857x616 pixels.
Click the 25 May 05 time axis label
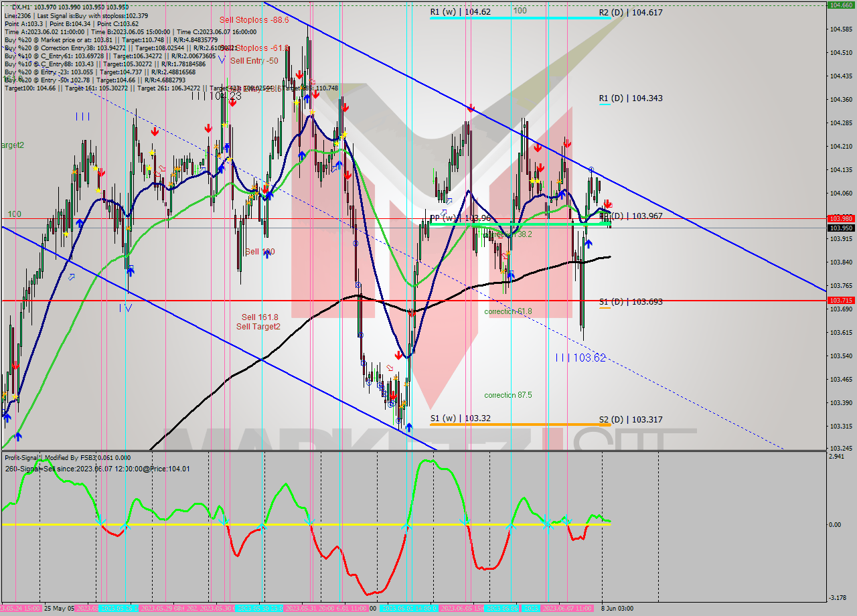point(59,609)
